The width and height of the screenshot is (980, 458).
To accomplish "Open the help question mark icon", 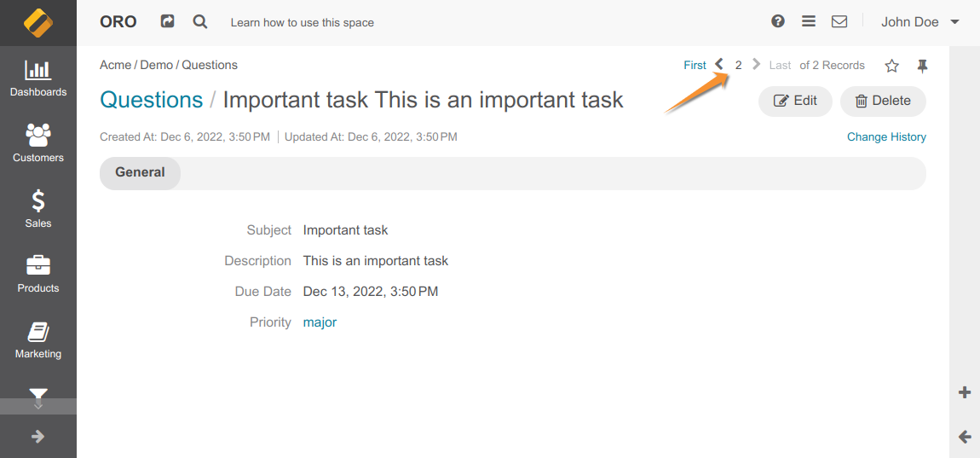I will [777, 21].
